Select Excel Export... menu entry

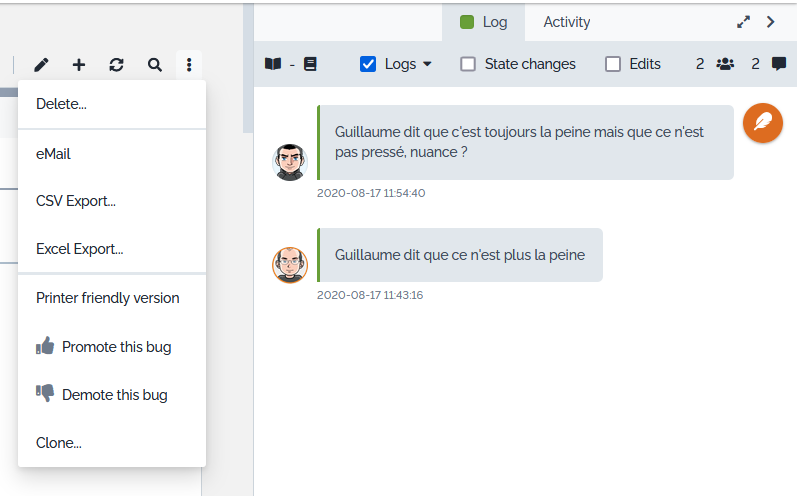[x=79, y=249]
